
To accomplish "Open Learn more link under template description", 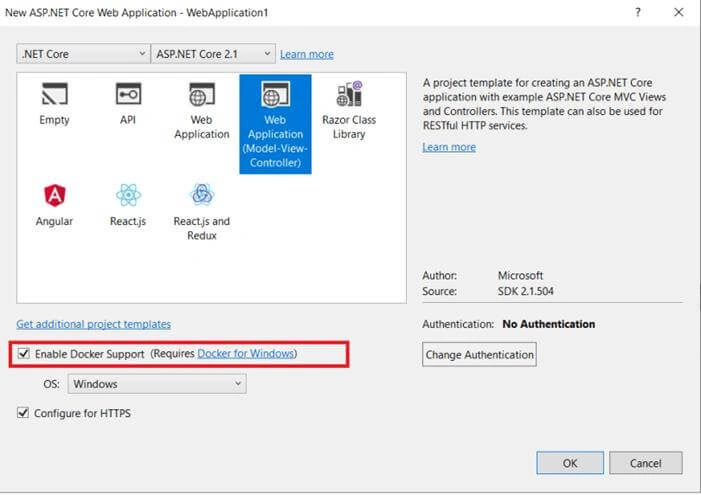I will 449,147.
